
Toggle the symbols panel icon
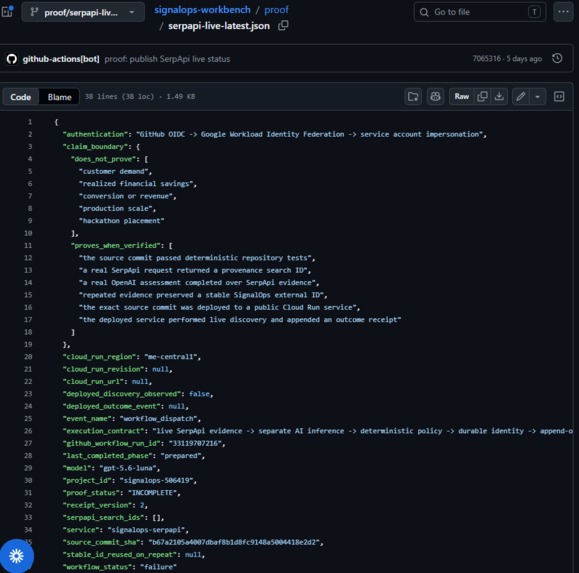click(x=559, y=97)
